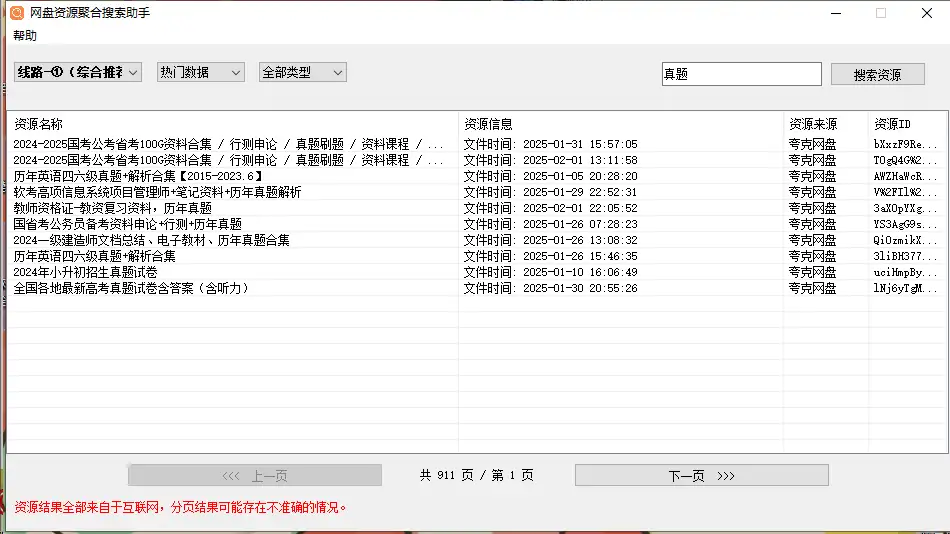Select the 教师资格证-教资复习资料 row
This screenshot has height=534, width=950.
(x=113, y=208)
